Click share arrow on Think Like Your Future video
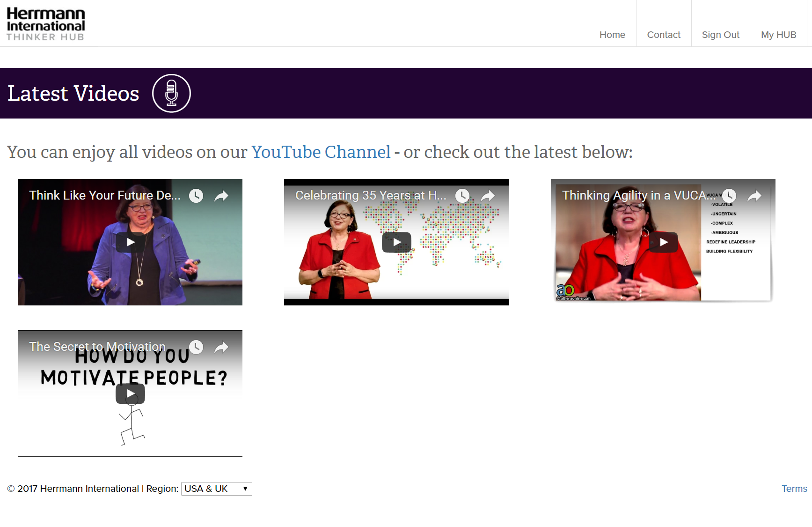Viewport: 812px width, 527px height. click(x=221, y=196)
